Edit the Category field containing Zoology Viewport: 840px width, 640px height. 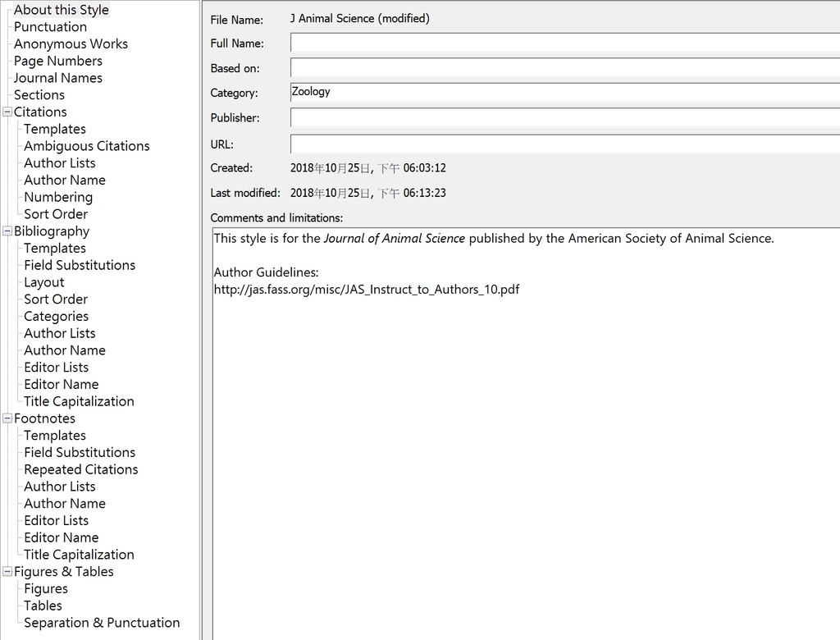pos(565,92)
